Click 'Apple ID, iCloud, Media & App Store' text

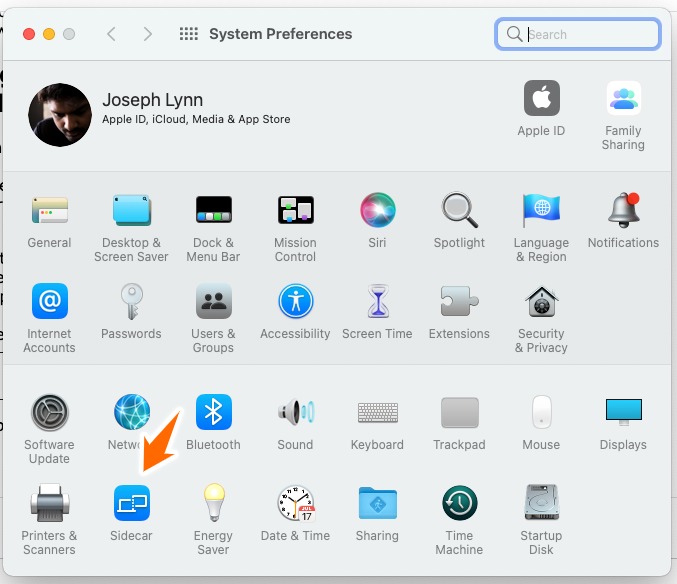tap(196, 119)
